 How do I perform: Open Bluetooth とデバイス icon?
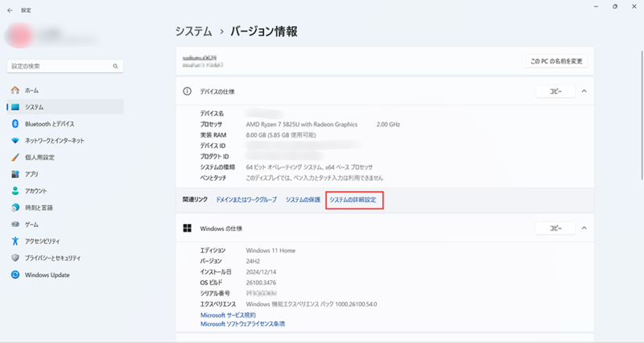(15, 124)
